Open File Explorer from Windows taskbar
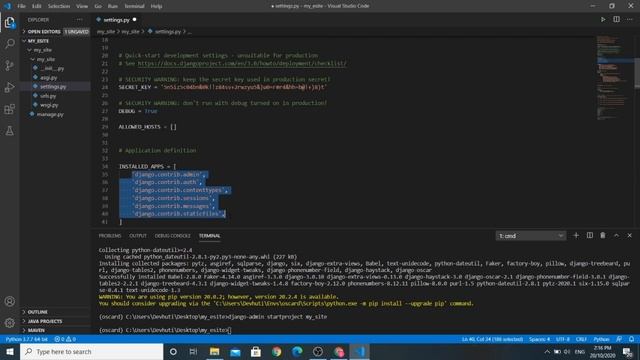Screen dimensions: 640x360 tap(214, 351)
